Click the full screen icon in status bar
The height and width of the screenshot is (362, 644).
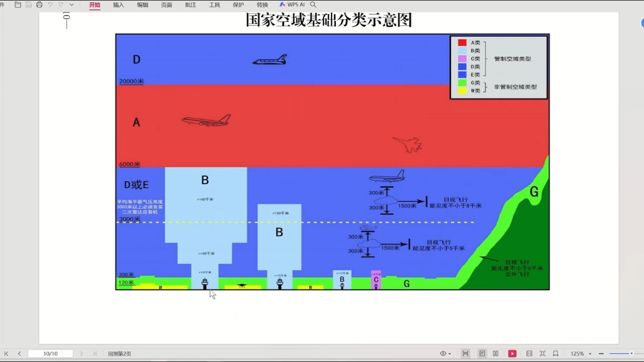(542, 353)
